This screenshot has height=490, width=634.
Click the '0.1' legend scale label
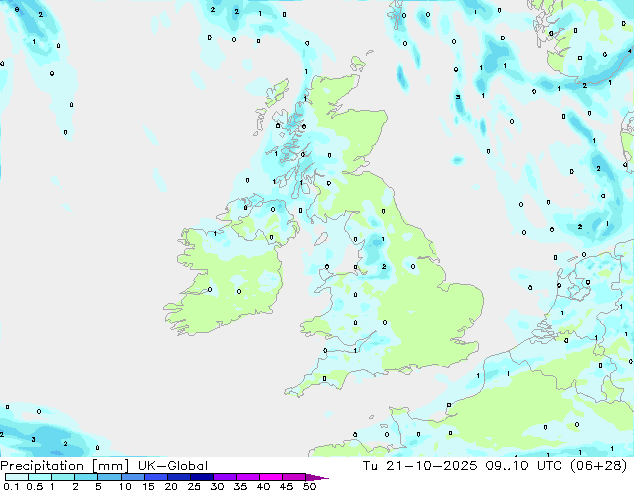click(x=11, y=486)
